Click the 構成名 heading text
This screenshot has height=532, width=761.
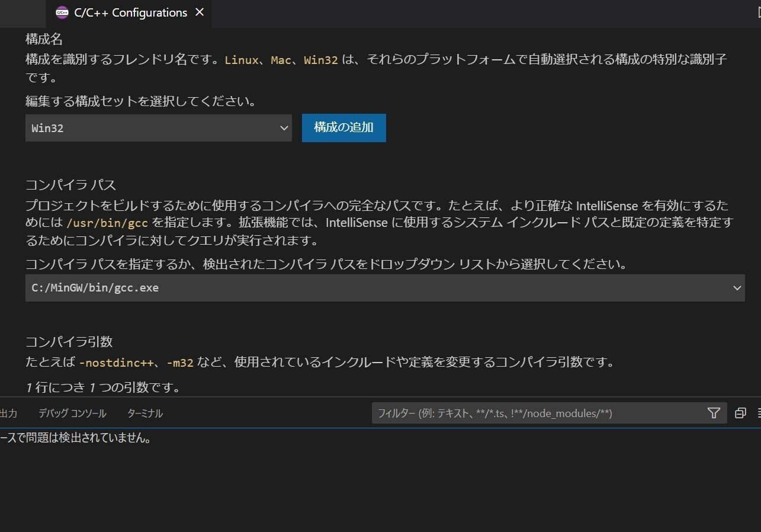coord(44,40)
